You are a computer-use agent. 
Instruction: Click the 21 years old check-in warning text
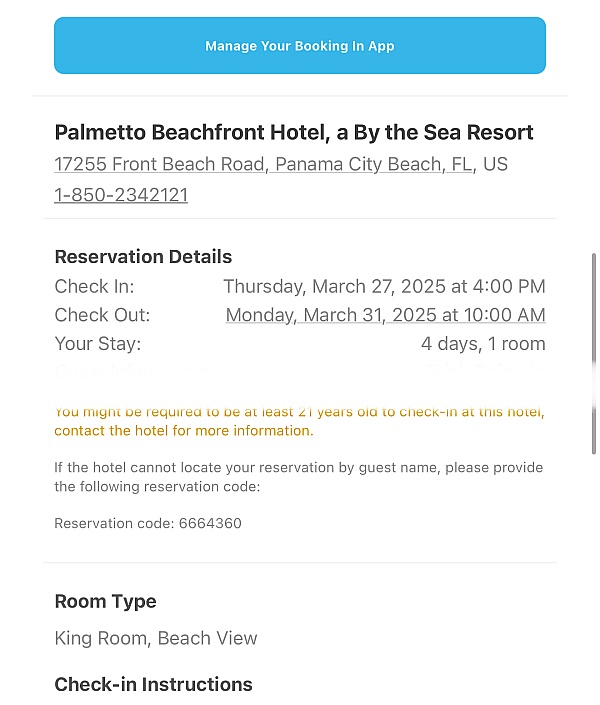click(300, 421)
